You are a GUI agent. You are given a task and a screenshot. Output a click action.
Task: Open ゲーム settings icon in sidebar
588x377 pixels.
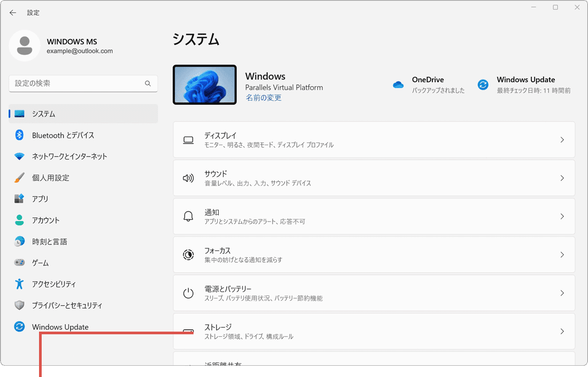20,263
